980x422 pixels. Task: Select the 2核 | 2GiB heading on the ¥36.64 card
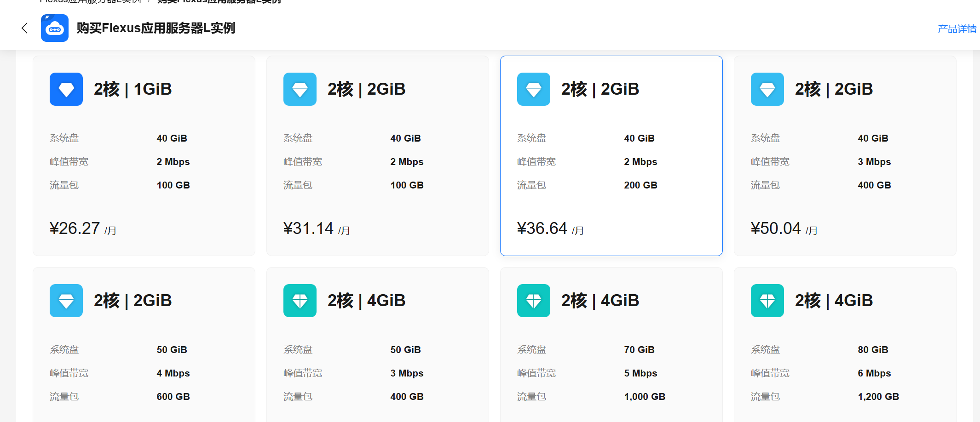pyautogui.click(x=600, y=89)
